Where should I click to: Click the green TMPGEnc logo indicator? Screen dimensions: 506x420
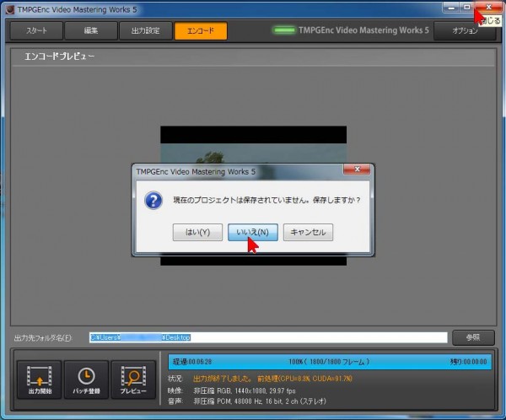click(283, 30)
